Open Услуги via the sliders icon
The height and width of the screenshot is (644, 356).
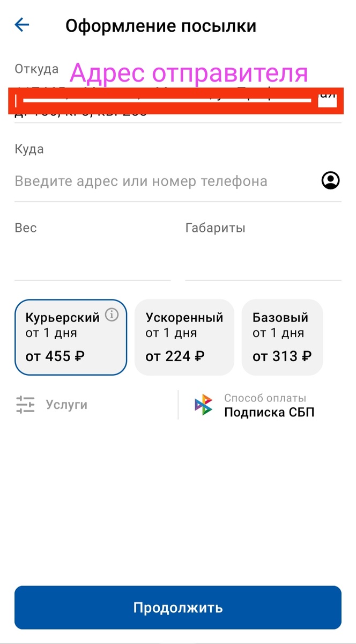coord(25,405)
